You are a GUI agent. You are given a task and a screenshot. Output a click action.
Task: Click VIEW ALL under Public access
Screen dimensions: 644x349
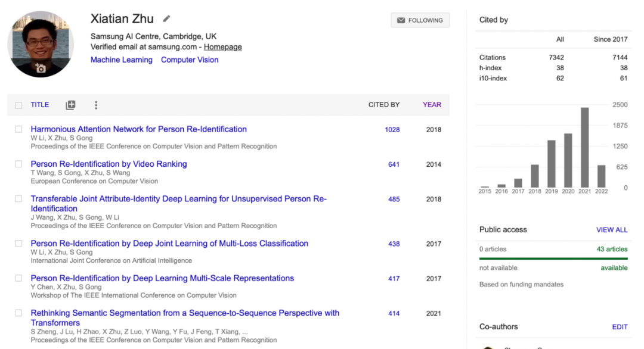(x=612, y=230)
